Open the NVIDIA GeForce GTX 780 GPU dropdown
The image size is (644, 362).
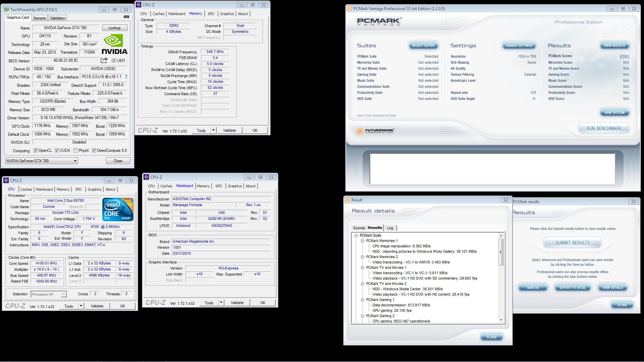pyautogui.click(x=42, y=161)
